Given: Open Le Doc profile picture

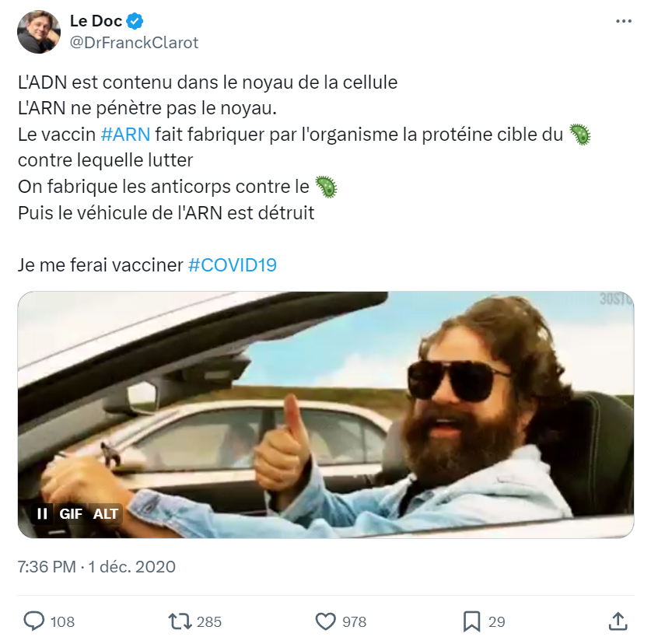Looking at the screenshot, I should 39,32.
